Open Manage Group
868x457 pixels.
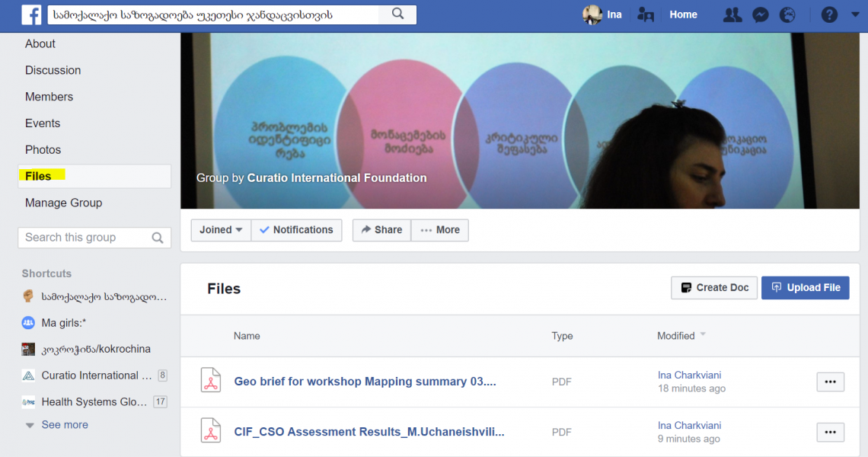[63, 203]
